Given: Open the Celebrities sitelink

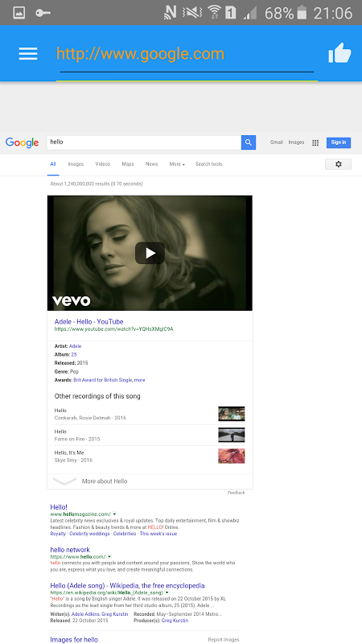Looking at the screenshot, I should [x=125, y=534].
